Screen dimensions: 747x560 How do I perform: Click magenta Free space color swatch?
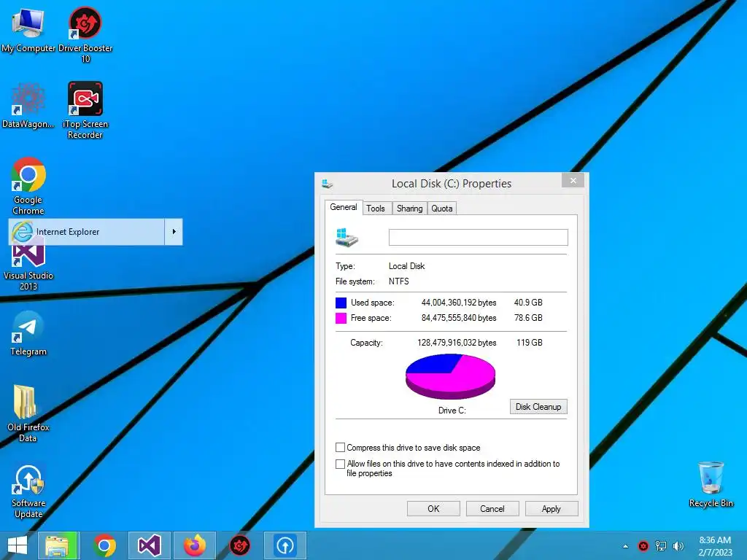coord(341,318)
